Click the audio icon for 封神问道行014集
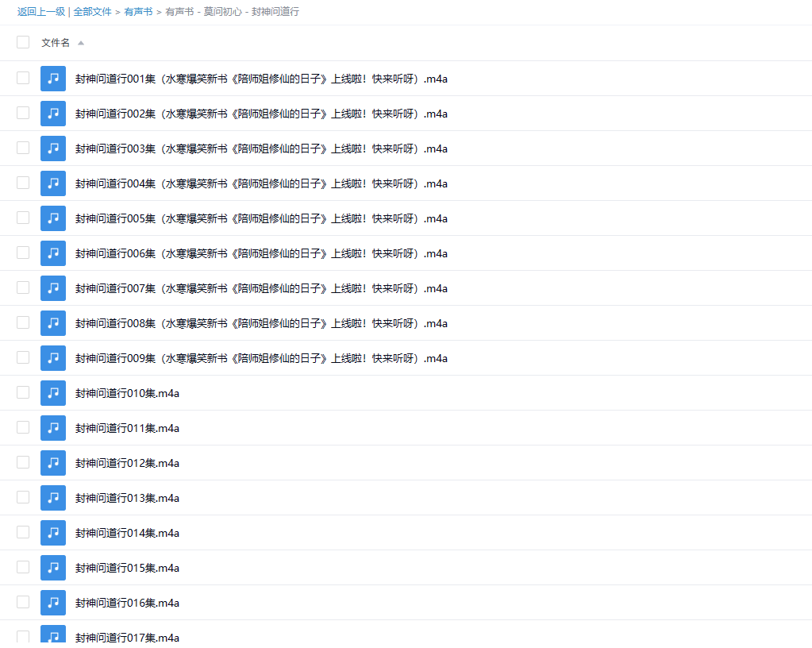Viewport: 812px width, 648px height. tap(53, 533)
